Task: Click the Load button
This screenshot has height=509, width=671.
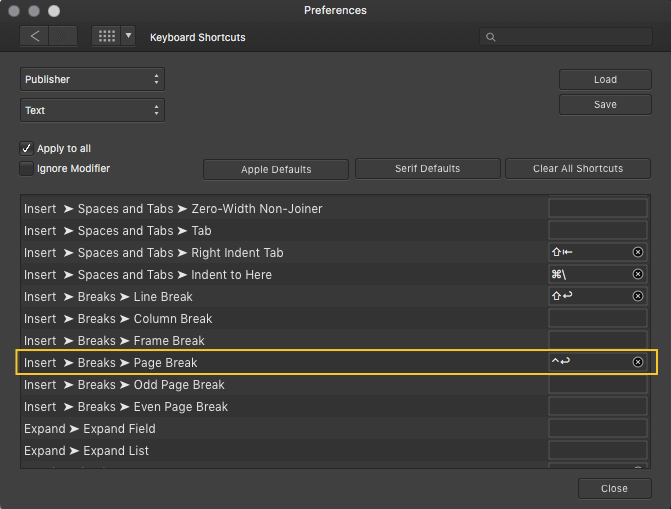Action: click(605, 80)
